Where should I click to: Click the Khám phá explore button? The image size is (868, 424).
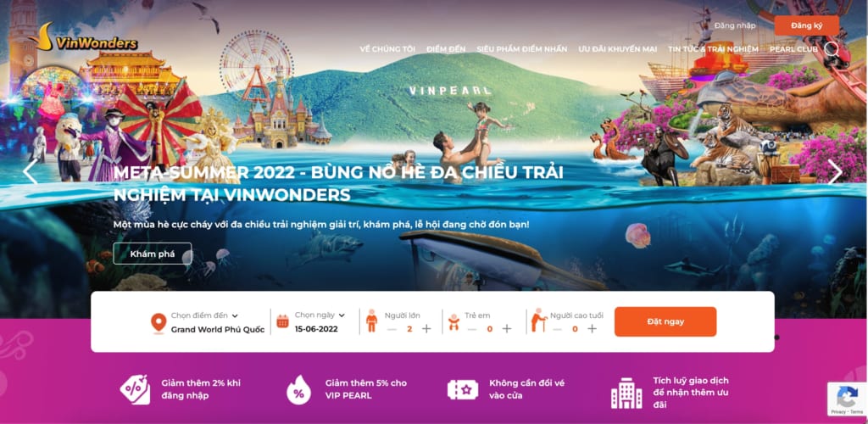click(153, 254)
